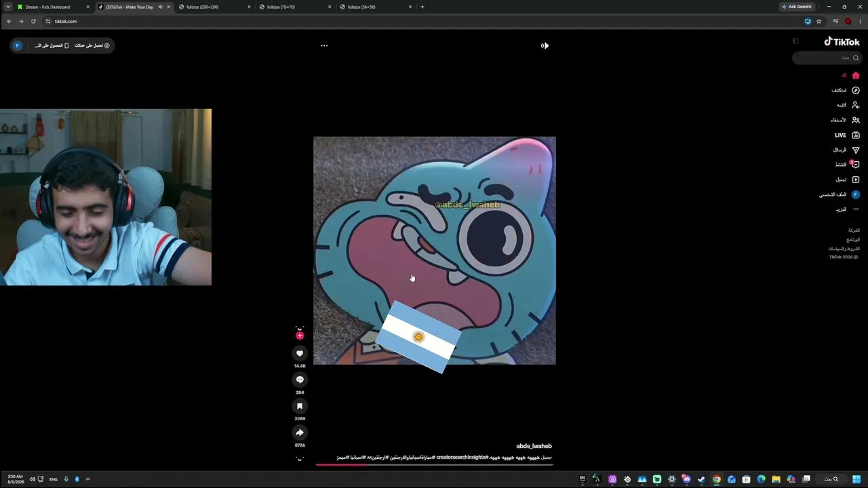This screenshot has height=488, width=868.
Task: Focus the TikTok search field
Action: [x=826, y=58]
